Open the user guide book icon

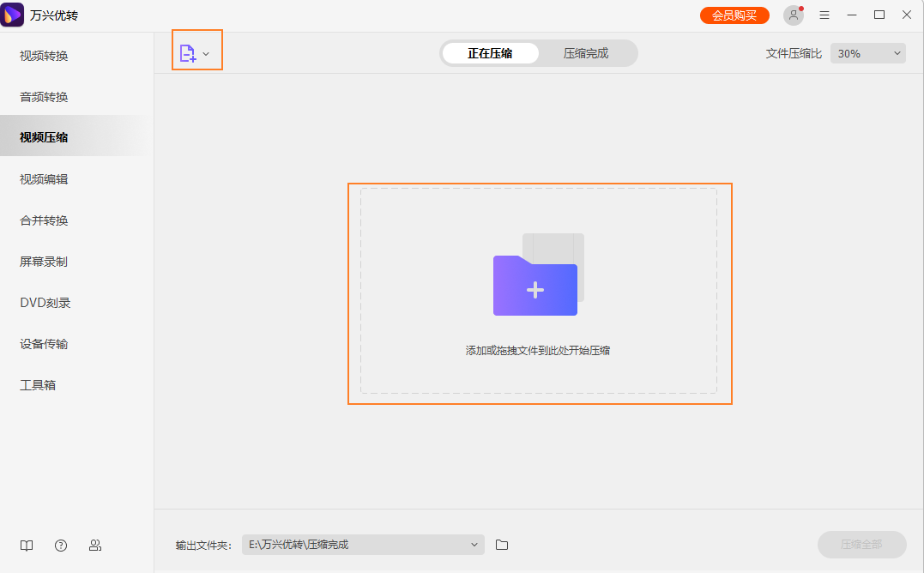26,545
